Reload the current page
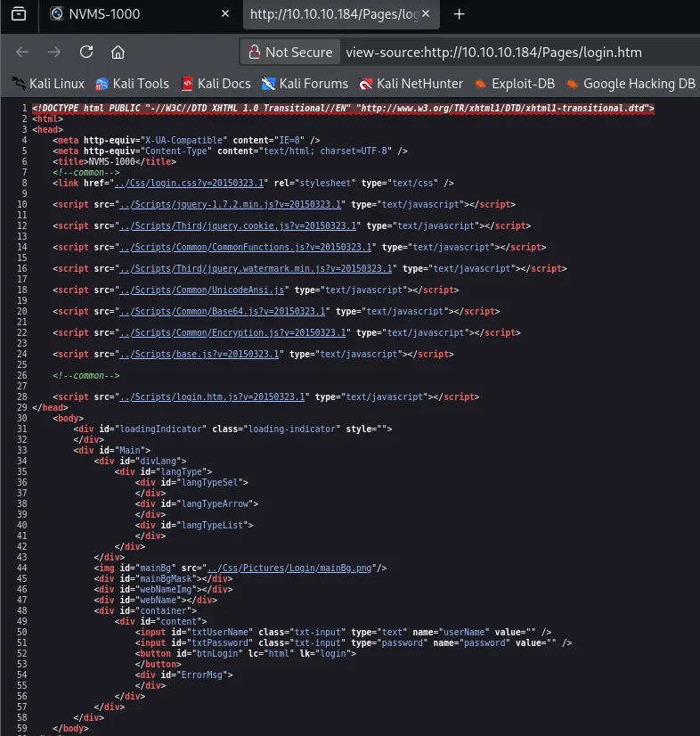Screen dimensions: 700x736 (x=86, y=52)
